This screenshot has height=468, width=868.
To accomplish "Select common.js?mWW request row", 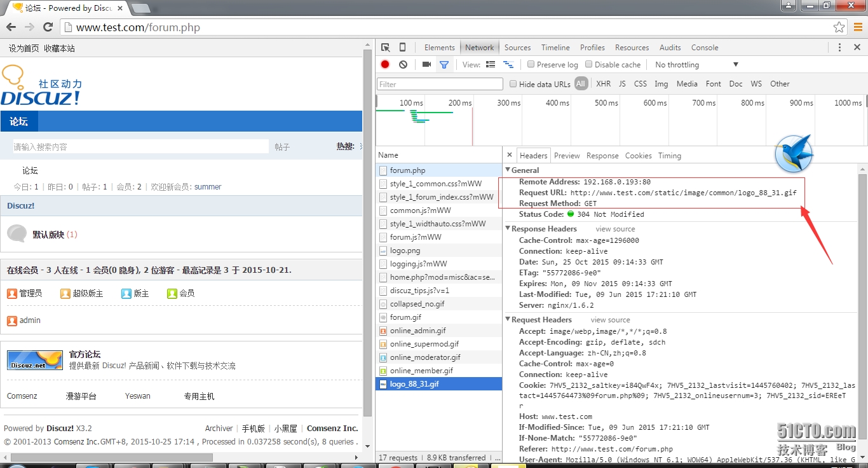I will tap(438, 210).
